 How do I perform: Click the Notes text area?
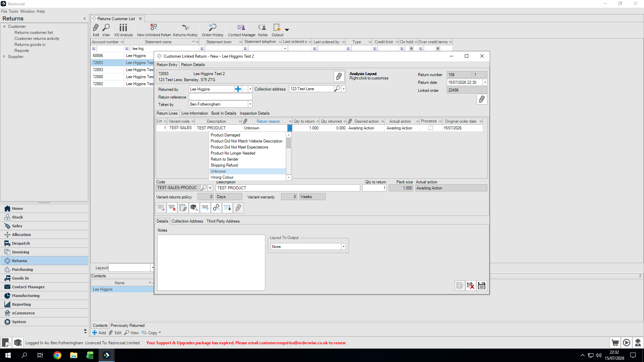211,262
